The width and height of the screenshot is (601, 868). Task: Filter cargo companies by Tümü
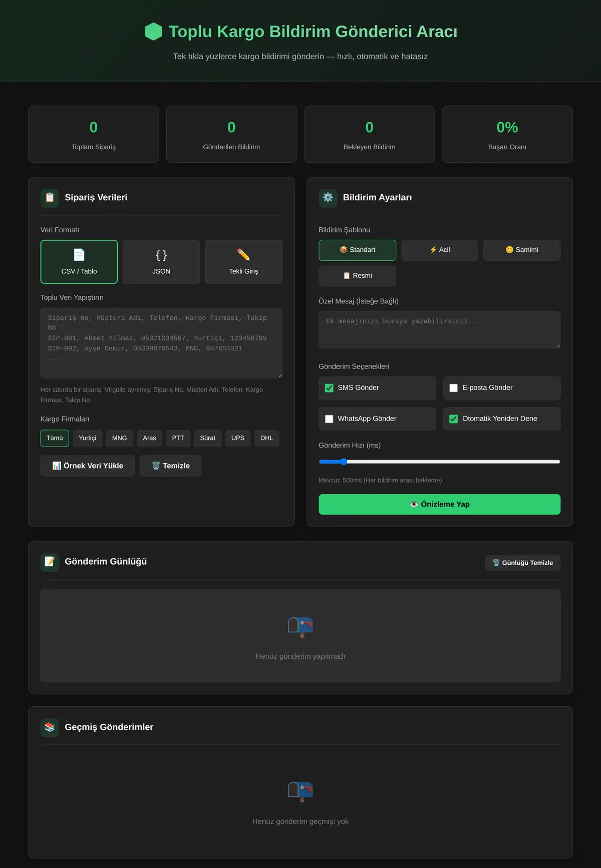coord(55,438)
